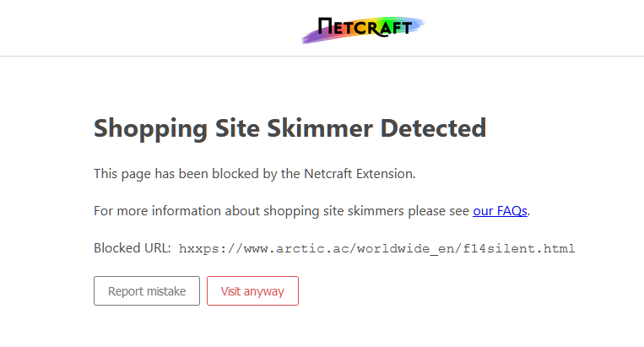Click the "This page has been blocked" sentence
The width and height of the screenshot is (644, 347).
tap(254, 174)
